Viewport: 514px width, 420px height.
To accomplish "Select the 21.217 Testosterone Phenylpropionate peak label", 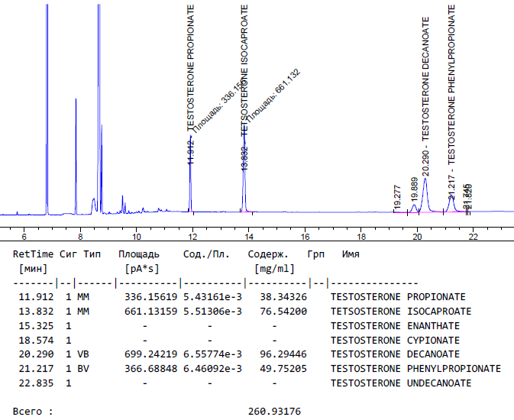I will click(x=451, y=95).
